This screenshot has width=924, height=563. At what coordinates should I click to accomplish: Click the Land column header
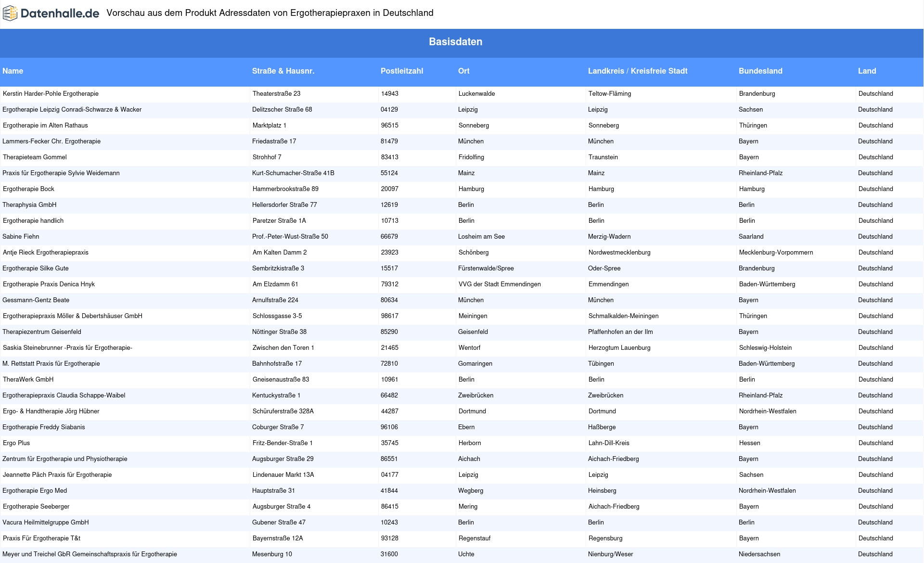pyautogui.click(x=867, y=71)
